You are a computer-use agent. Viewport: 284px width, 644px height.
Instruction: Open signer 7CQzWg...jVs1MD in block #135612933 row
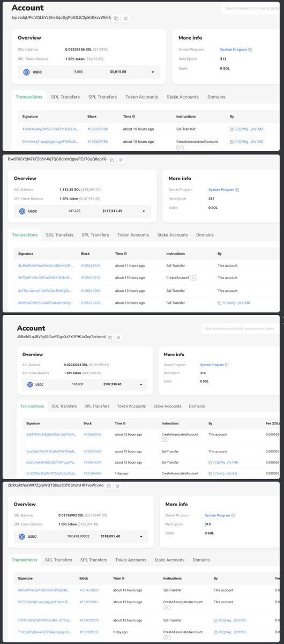pos(236,303)
